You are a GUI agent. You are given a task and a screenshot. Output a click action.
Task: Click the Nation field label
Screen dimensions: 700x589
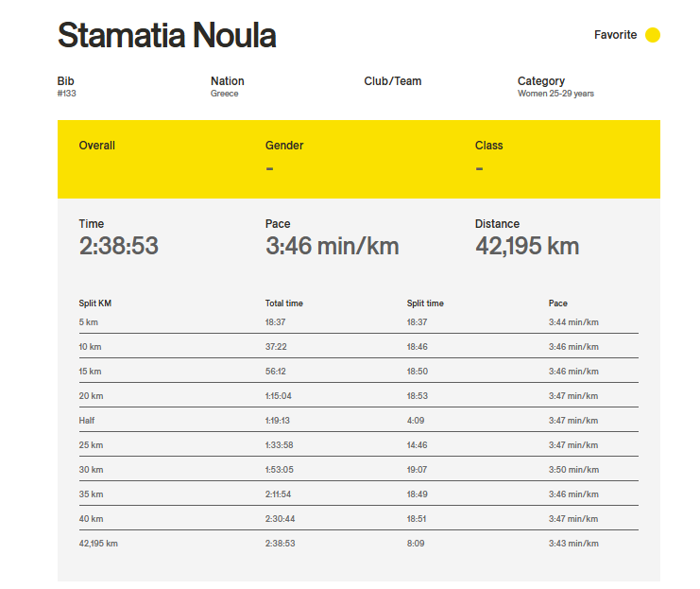pos(228,81)
